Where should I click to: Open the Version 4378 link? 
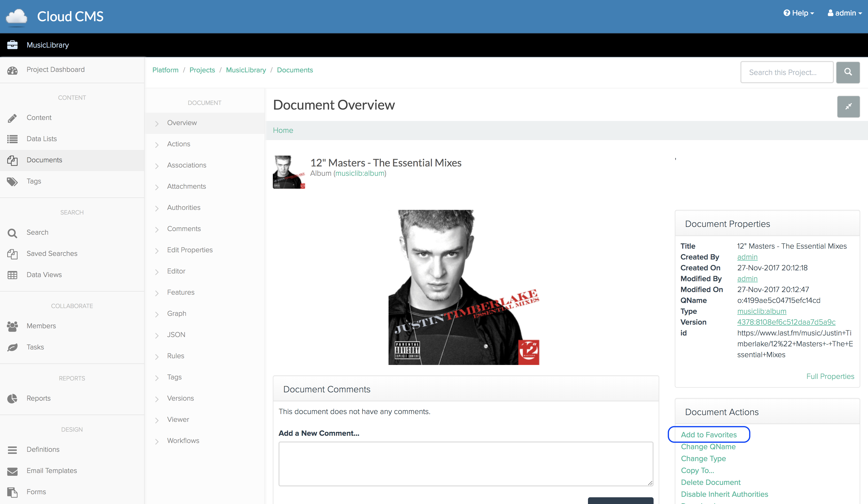click(x=786, y=322)
